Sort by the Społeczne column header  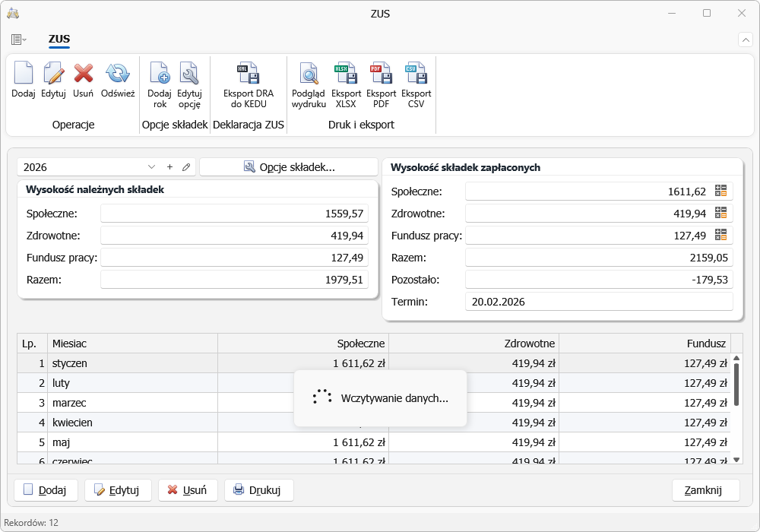click(303, 344)
